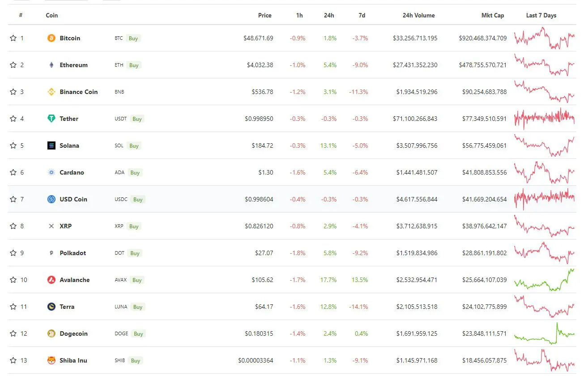Sort by the Price column header
Screen dimensions: 588x376
[x=265, y=15]
